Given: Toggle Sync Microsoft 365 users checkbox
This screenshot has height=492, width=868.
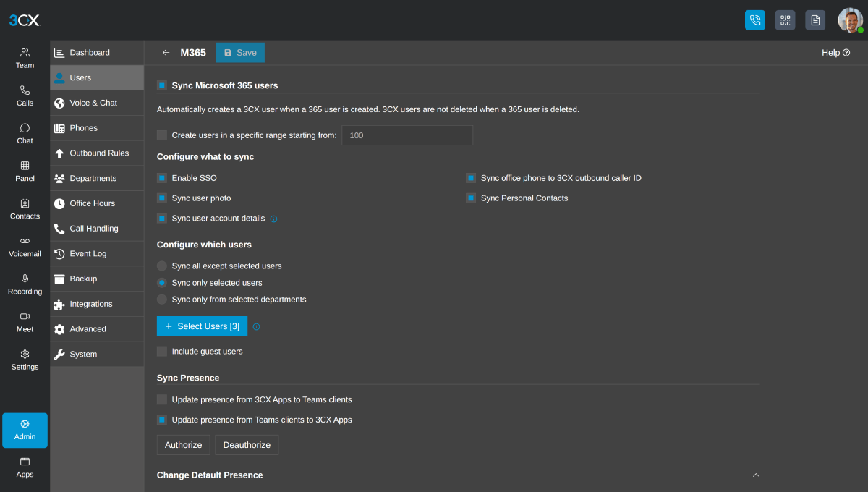Looking at the screenshot, I should [162, 85].
